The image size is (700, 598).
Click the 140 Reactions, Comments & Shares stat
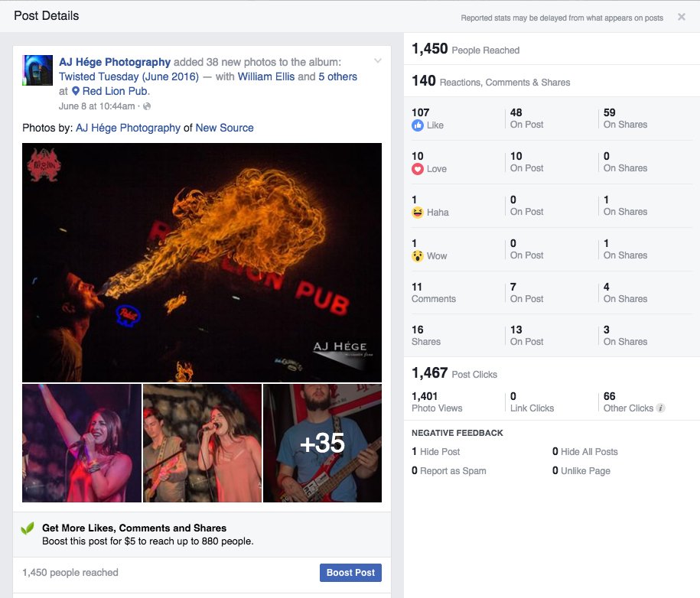tap(490, 81)
